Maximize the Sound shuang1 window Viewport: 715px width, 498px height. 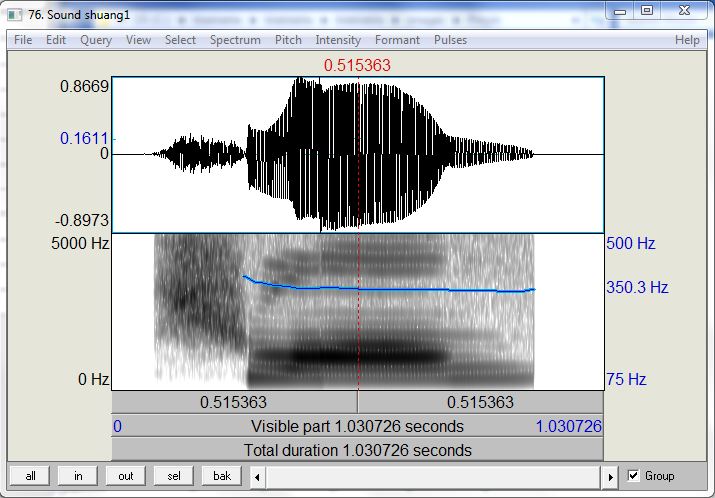[647, 11]
